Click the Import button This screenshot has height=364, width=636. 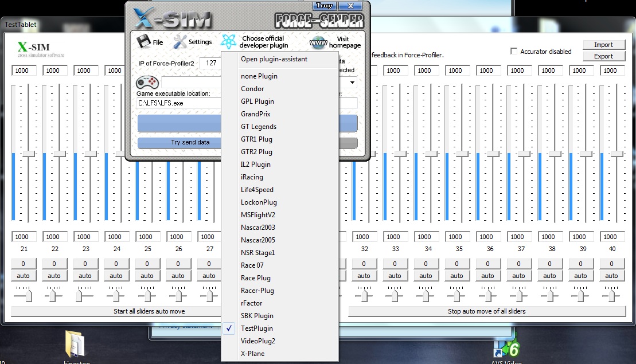[x=603, y=45]
